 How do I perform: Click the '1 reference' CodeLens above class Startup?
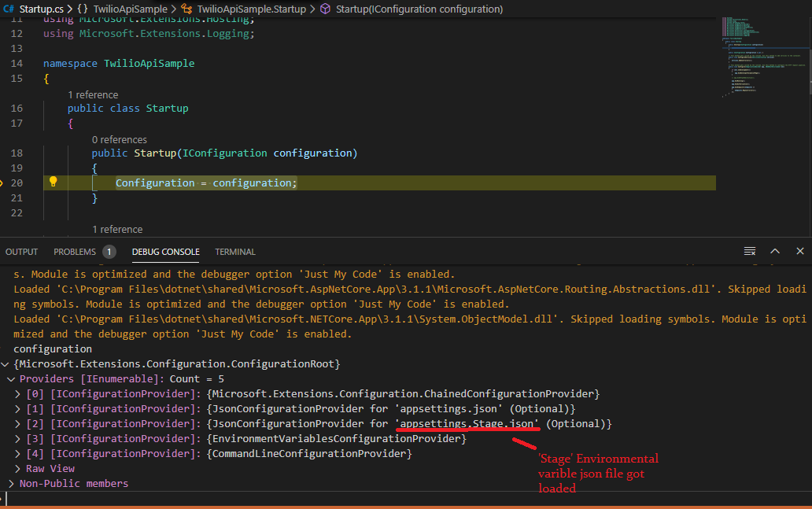pyautogui.click(x=93, y=94)
